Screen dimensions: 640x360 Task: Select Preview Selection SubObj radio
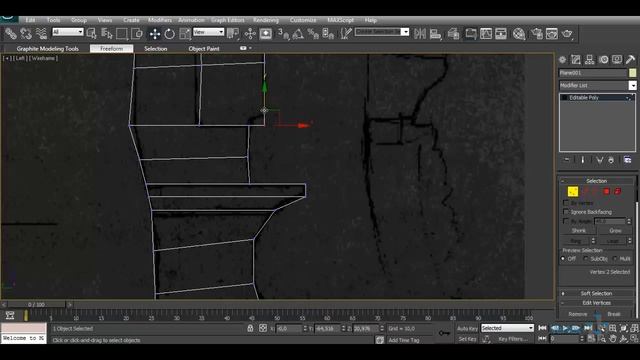pos(586,259)
